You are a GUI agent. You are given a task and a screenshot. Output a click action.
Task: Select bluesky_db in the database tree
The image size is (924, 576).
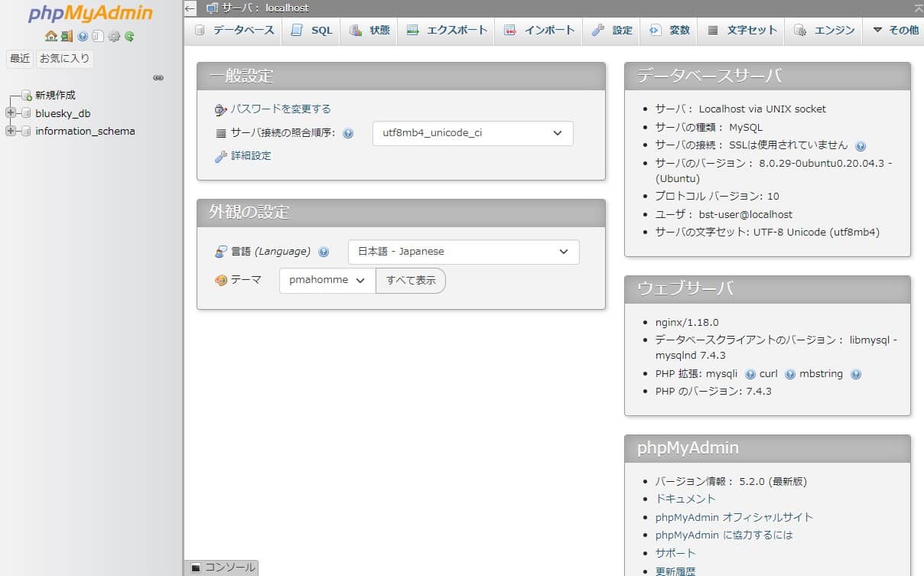pos(63,113)
